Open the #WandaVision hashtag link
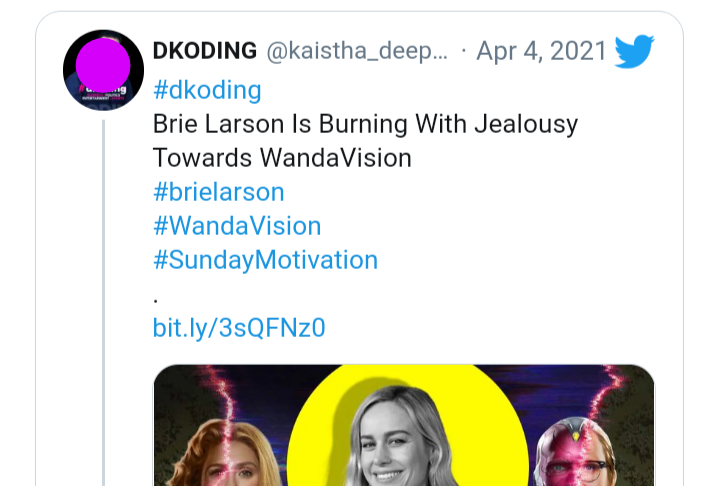The height and width of the screenshot is (486, 720). point(237,226)
